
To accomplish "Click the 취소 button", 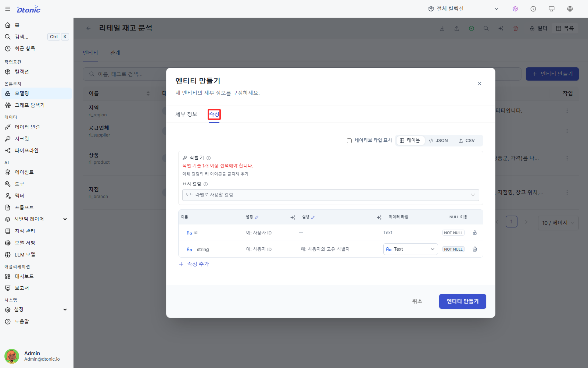I will (x=417, y=301).
